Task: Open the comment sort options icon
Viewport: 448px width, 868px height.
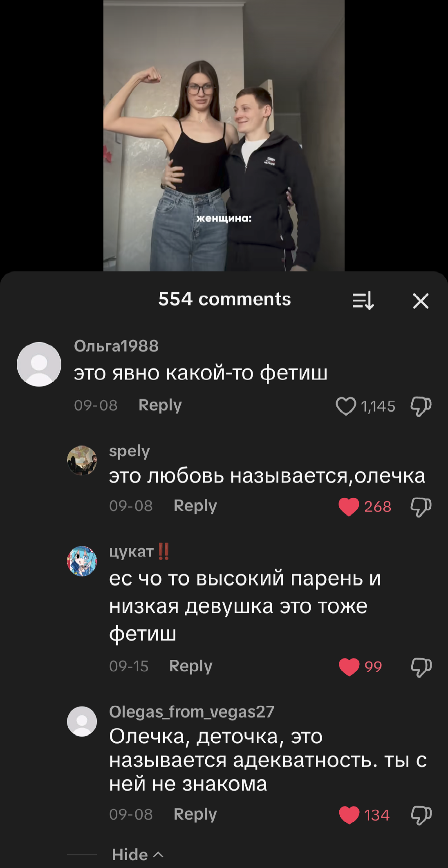Action: (x=363, y=301)
